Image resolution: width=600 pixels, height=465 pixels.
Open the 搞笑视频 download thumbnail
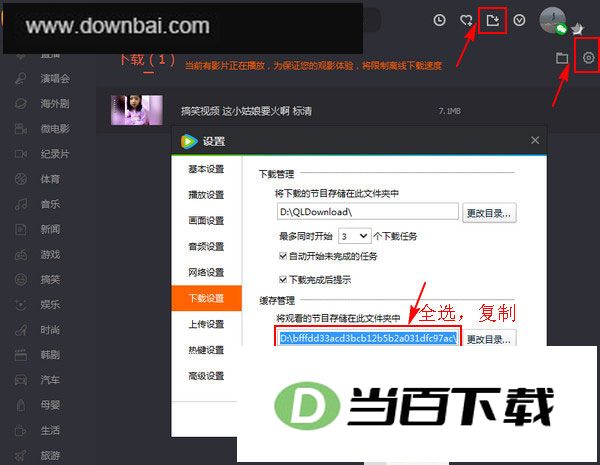tap(137, 110)
